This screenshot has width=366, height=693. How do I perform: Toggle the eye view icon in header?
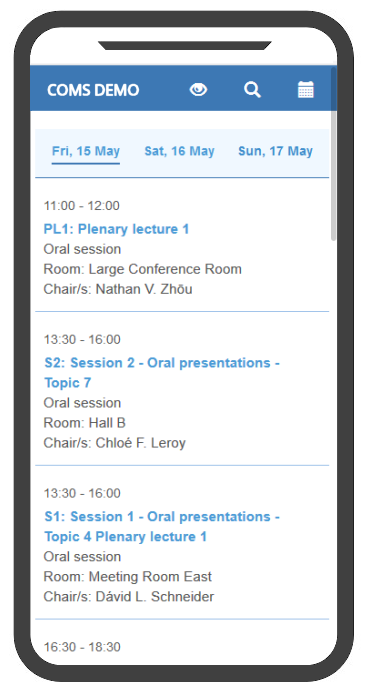pyautogui.click(x=198, y=90)
